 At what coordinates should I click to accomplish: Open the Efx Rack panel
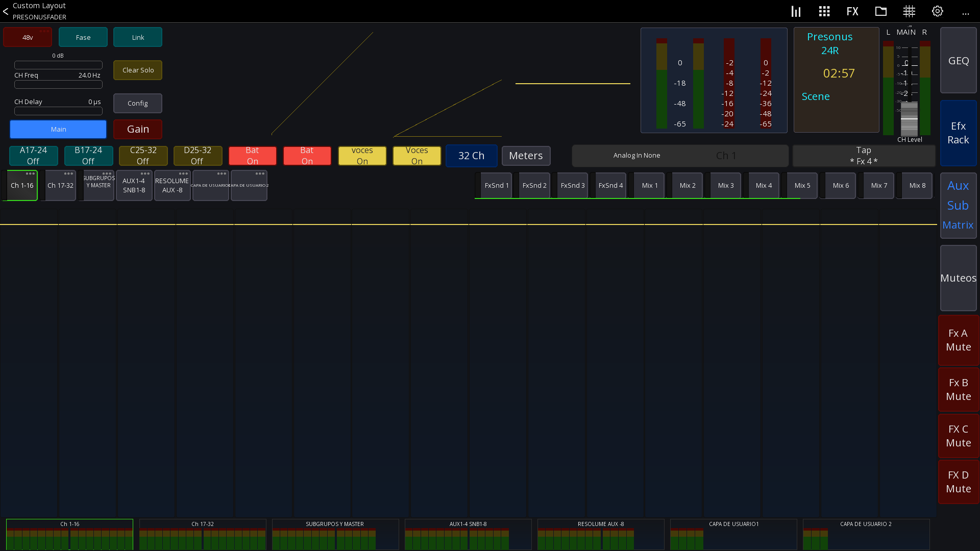[x=958, y=133]
